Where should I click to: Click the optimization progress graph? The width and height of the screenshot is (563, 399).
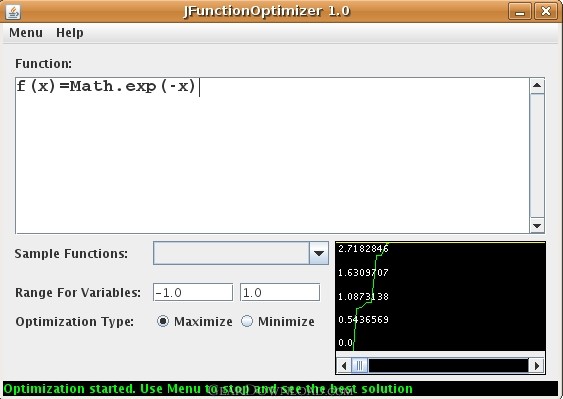[x=440, y=296]
